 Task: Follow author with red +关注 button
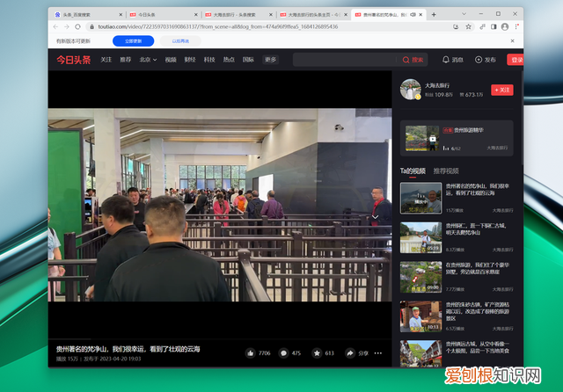click(x=502, y=90)
